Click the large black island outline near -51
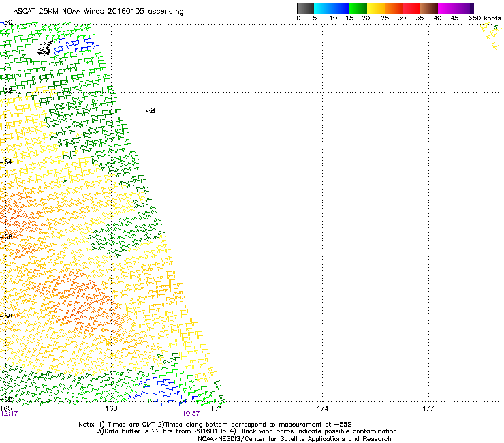The image size is (504, 443). pos(45,48)
